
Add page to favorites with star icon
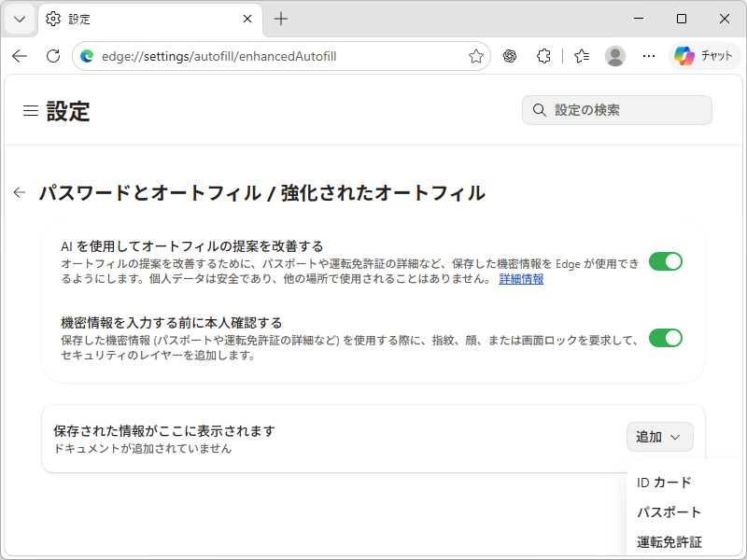[476, 56]
